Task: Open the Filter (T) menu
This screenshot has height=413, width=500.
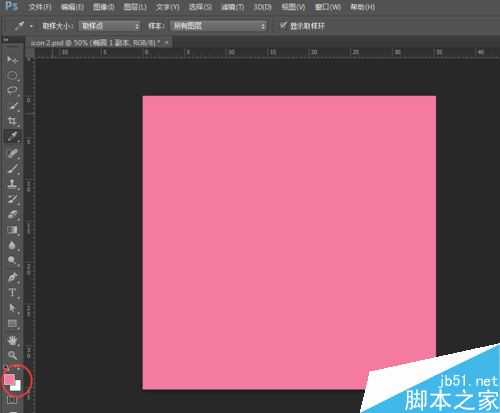Action: coord(233,7)
